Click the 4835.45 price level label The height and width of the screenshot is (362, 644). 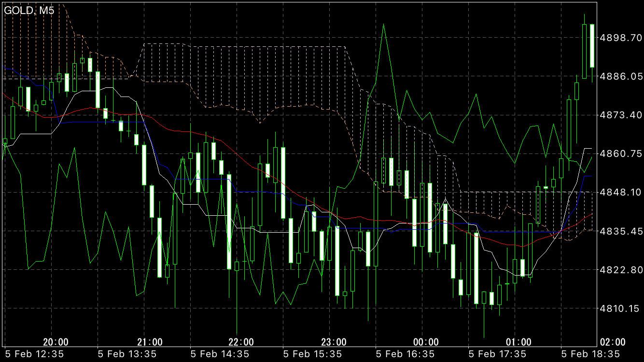619,231
